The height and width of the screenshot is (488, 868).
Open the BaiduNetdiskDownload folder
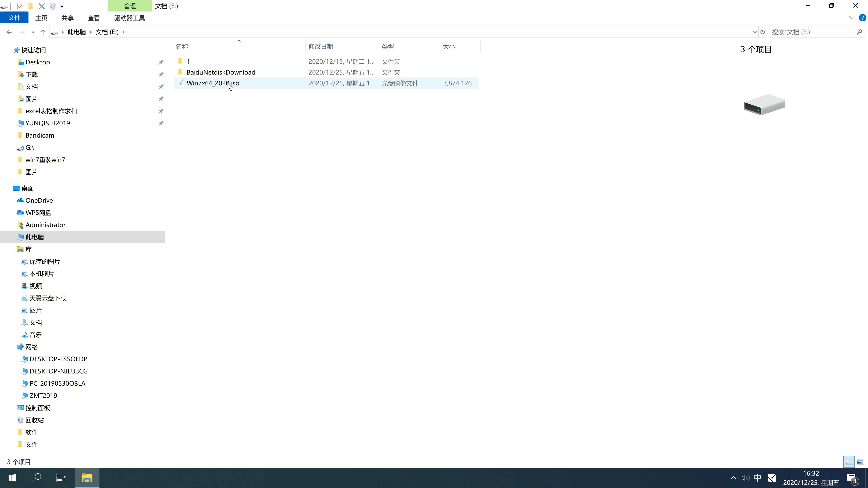click(x=221, y=72)
